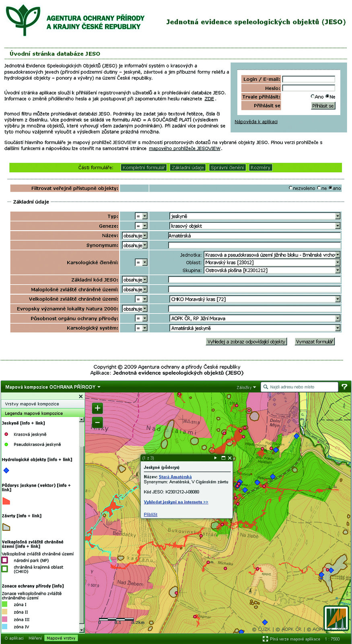Expand the Karsologický systém dropdown
This screenshot has height=644, width=352.
(255, 328)
